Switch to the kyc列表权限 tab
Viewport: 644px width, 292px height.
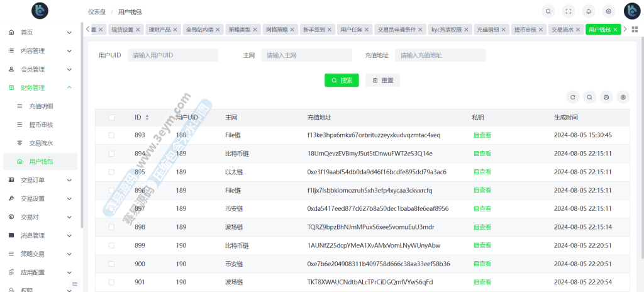(x=447, y=30)
